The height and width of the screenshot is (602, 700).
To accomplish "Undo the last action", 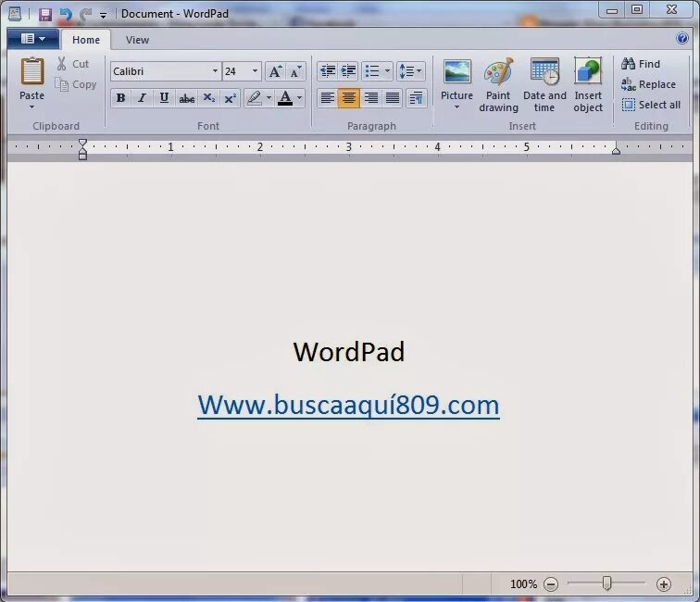I will [65, 15].
